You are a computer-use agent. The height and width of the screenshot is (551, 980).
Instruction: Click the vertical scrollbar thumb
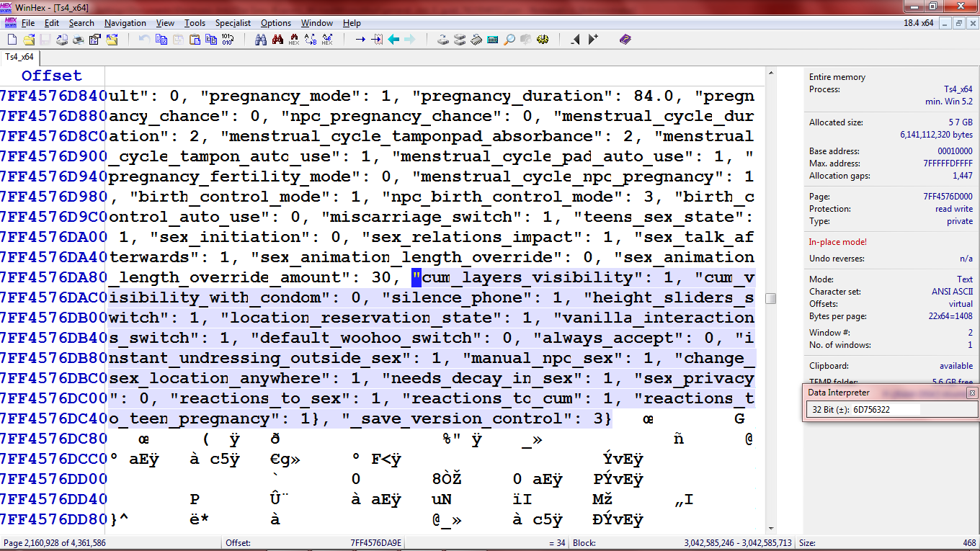[x=770, y=298]
